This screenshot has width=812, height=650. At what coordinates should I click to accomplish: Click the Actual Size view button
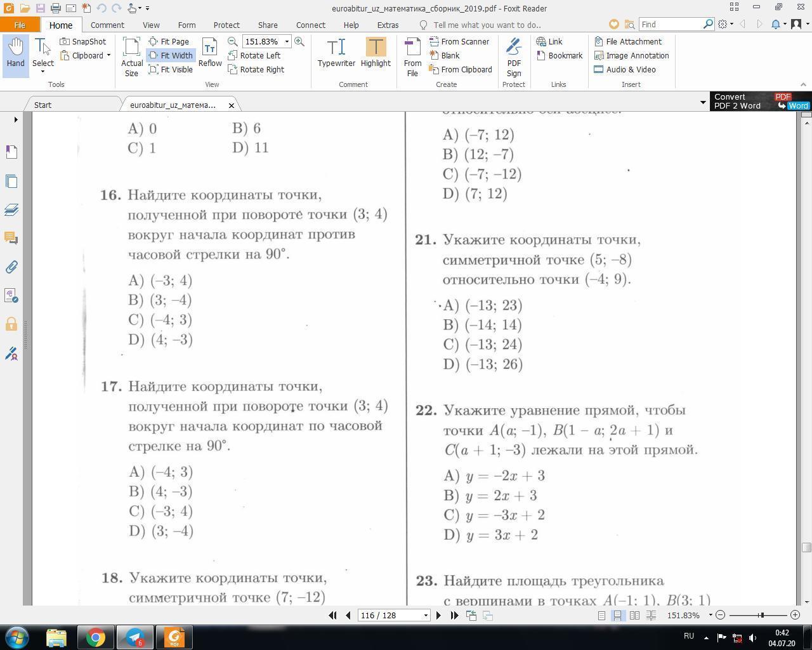click(x=132, y=56)
